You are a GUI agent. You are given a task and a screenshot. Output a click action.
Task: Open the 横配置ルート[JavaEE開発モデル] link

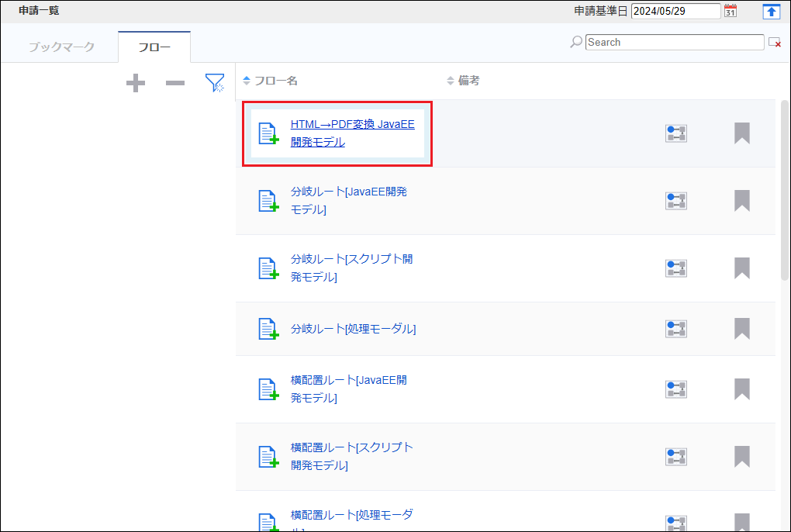pyautogui.click(x=349, y=389)
